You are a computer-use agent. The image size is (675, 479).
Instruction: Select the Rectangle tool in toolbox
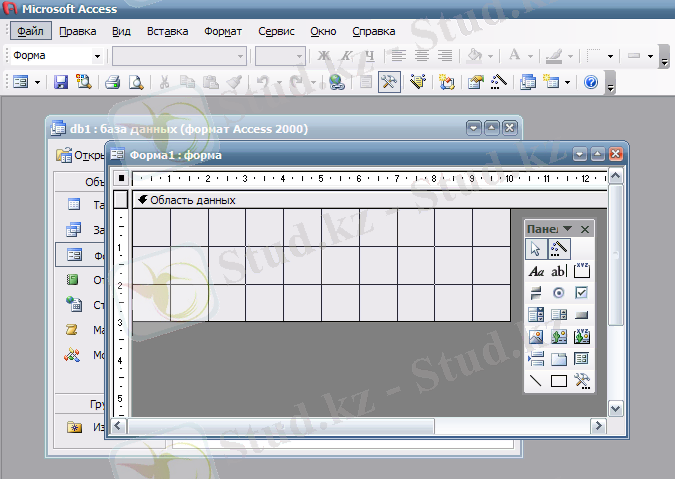point(559,381)
